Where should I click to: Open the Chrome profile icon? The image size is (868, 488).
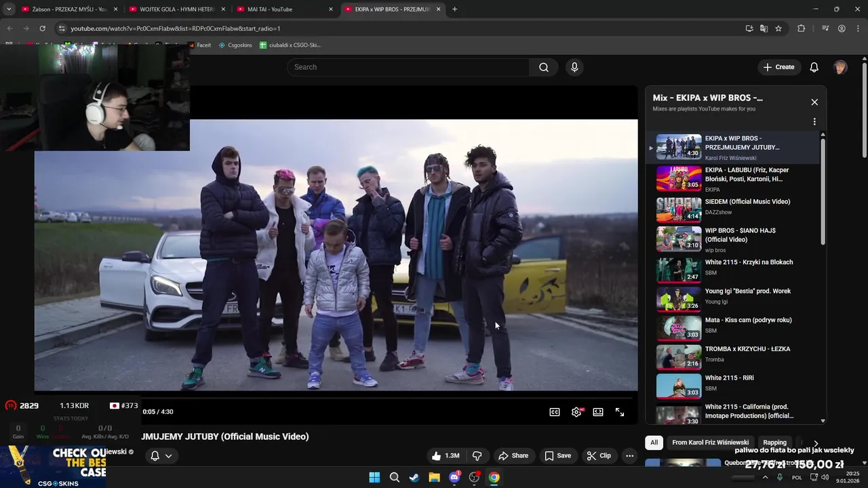coord(842,28)
